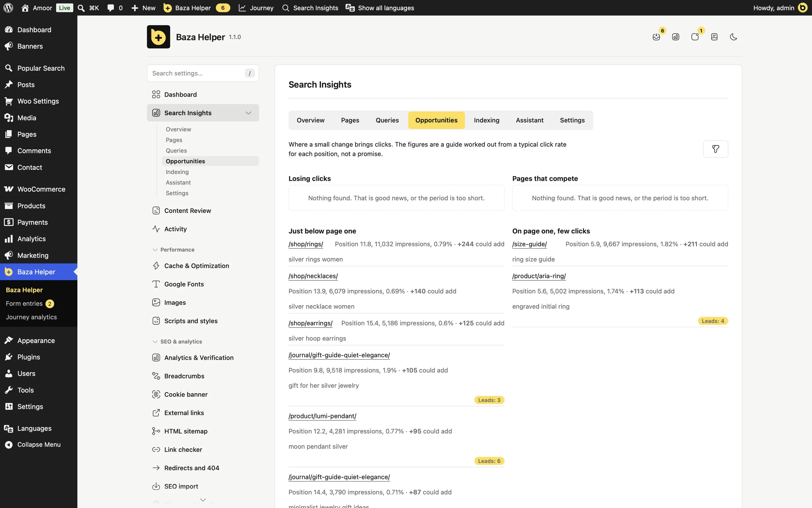Image resolution: width=812 pixels, height=508 pixels.
Task: Open the document log icon in header
Action: tap(714, 37)
